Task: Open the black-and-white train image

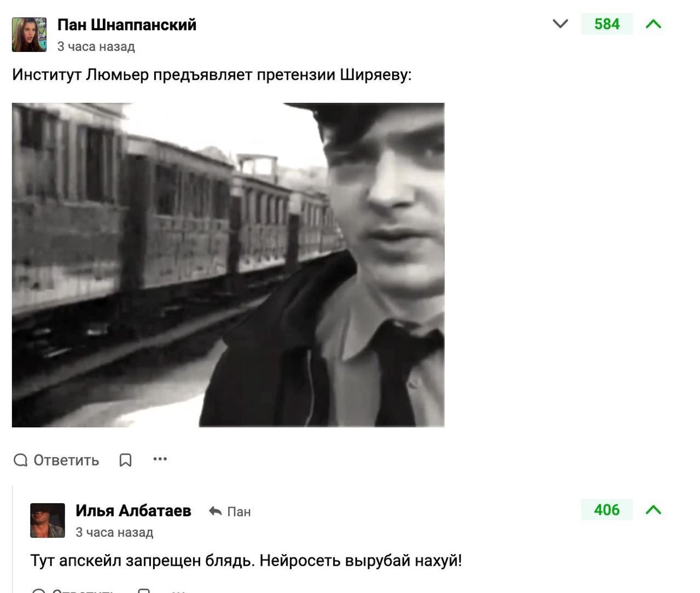Action: point(228,265)
